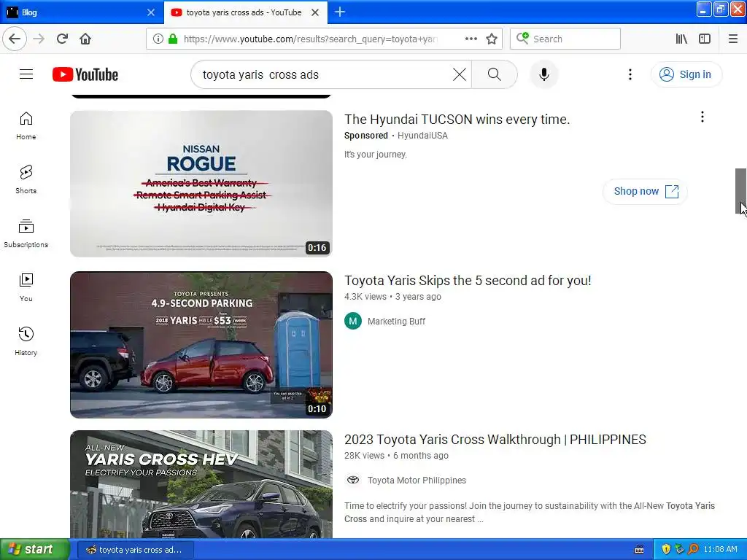Viewport: 747px width, 560px height.
Task: Open the Home sidebar item
Action: (x=26, y=125)
